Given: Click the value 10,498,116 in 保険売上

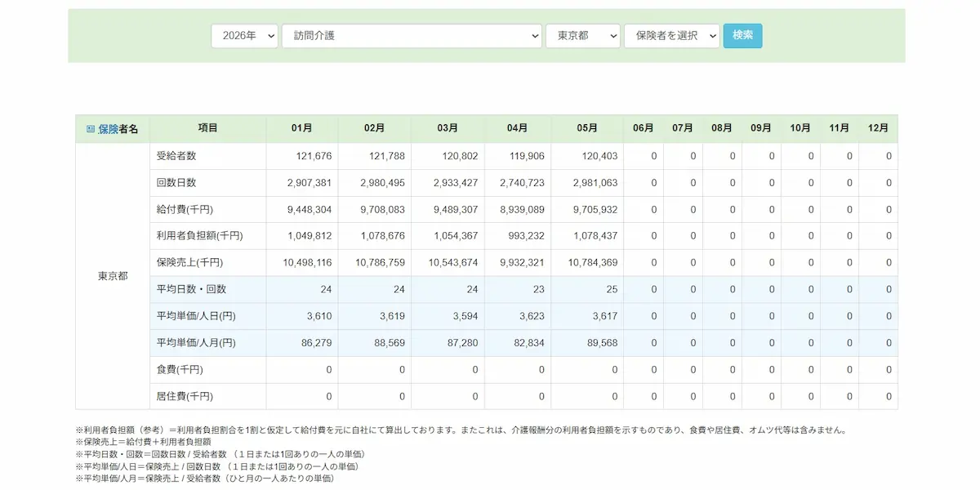Looking at the screenshot, I should 307,263.
